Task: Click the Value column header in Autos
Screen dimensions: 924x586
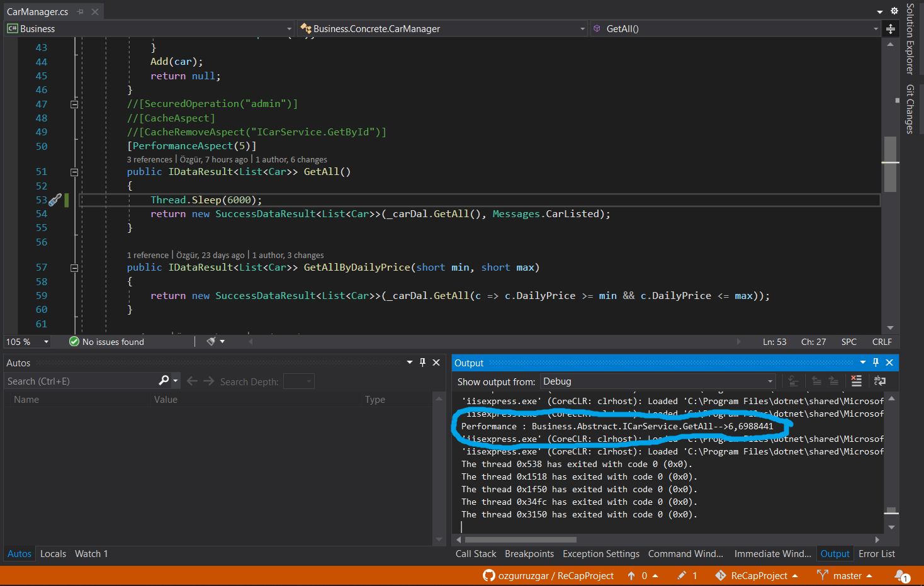Action: click(x=166, y=400)
